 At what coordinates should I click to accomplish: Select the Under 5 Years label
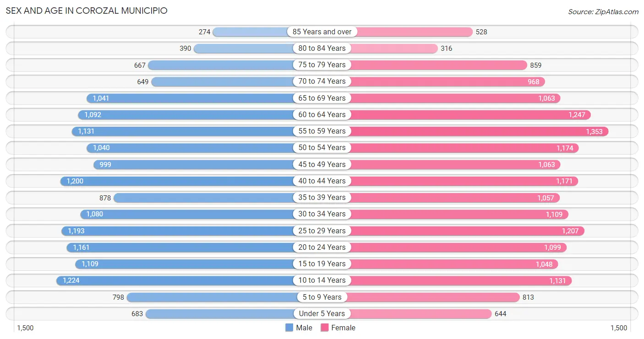pos(322,313)
